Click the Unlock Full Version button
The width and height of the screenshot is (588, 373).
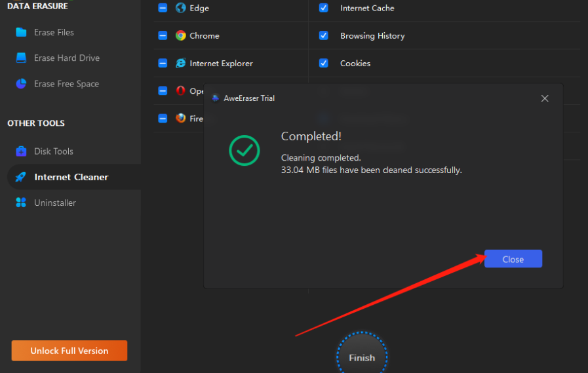pos(69,351)
